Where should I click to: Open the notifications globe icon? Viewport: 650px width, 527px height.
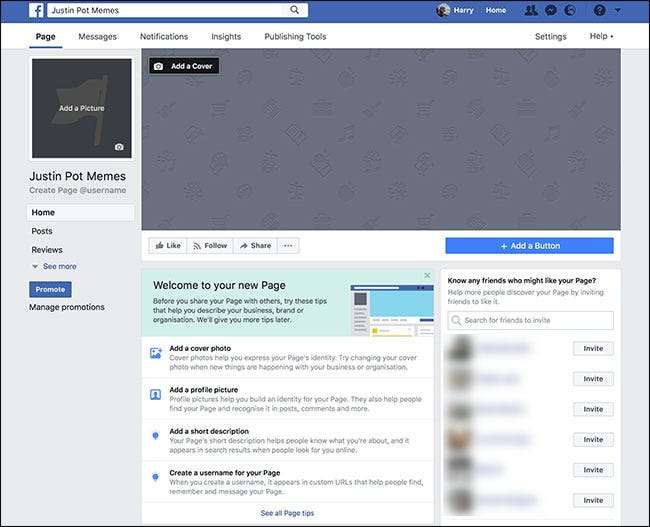pyautogui.click(x=569, y=10)
